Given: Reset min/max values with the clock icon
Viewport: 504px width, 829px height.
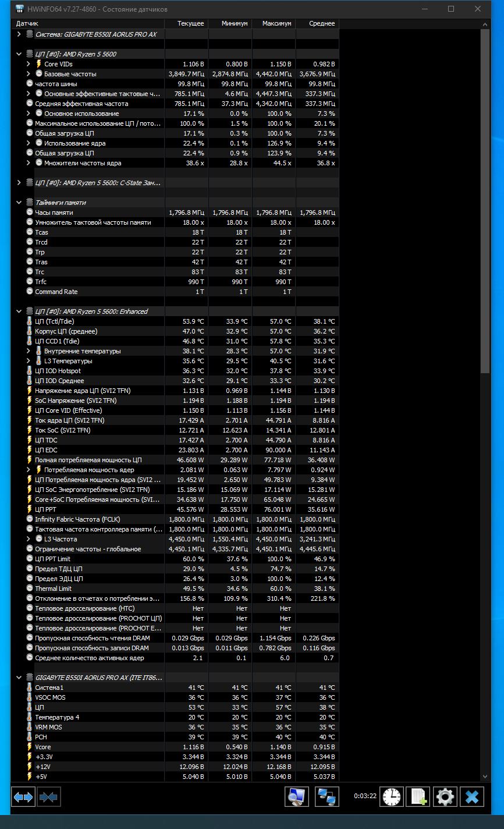Looking at the screenshot, I should point(392,796).
